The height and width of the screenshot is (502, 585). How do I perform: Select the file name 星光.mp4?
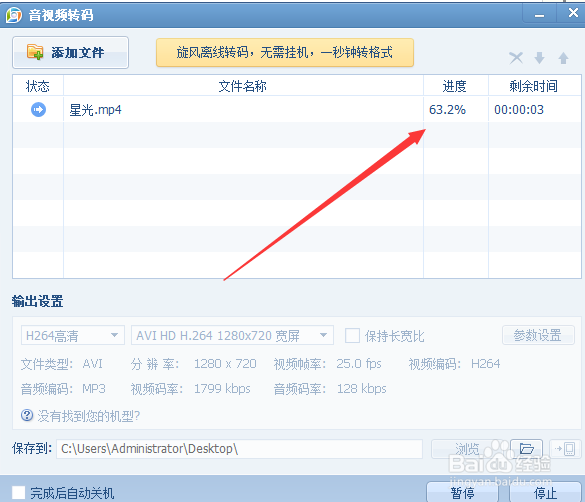click(95, 110)
